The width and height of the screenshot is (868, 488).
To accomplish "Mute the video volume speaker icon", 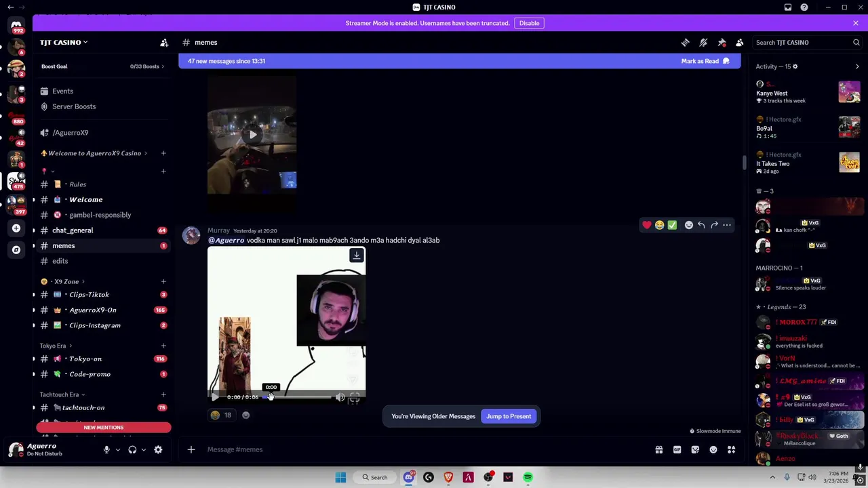I will pos(340,398).
